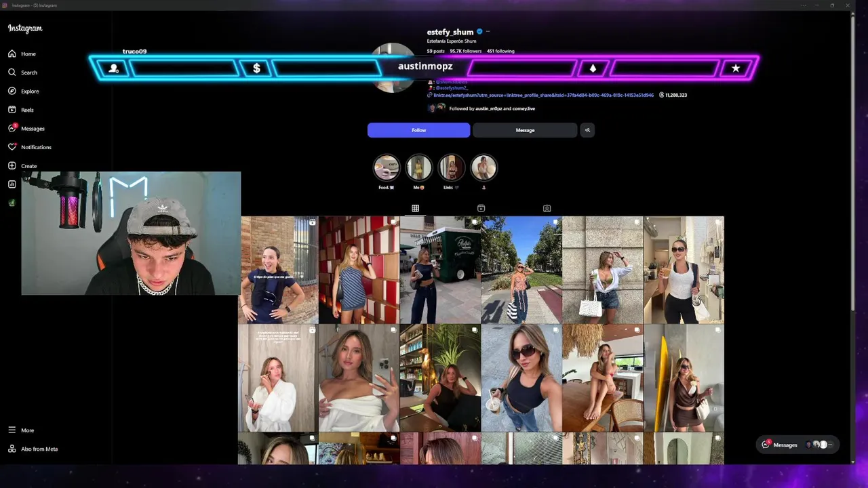This screenshot has width=868, height=488.
Task: Open post of woman by brick wall
Action: (279, 270)
